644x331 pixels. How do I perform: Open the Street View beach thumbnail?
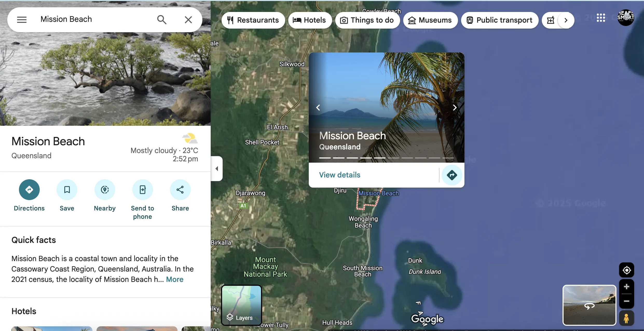(589, 305)
